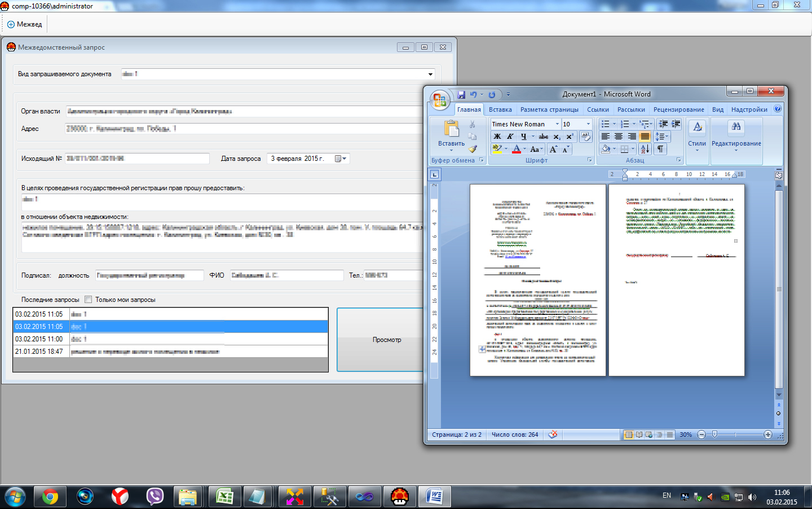This screenshot has height=509, width=812.
Task: Check 'Только мои запросы' checkbox
Action: [x=88, y=300]
